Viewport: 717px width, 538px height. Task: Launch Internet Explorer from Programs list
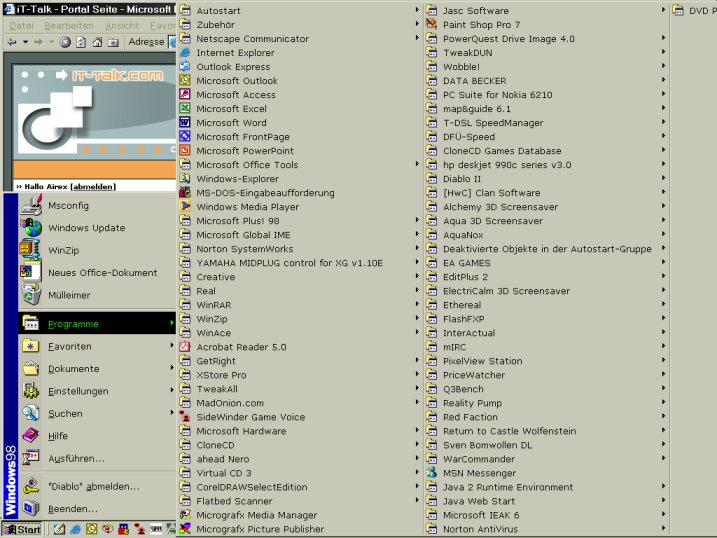(x=300, y=53)
